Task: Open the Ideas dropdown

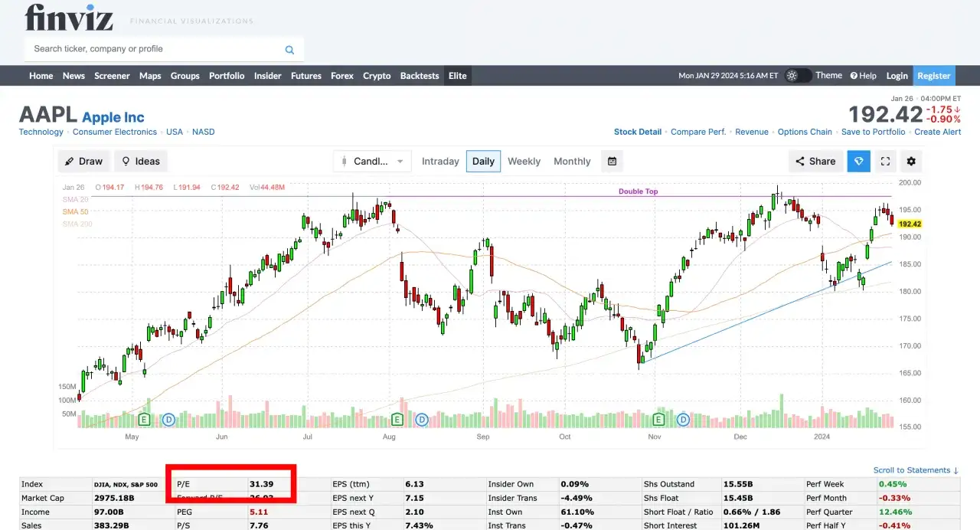Action: click(x=141, y=162)
